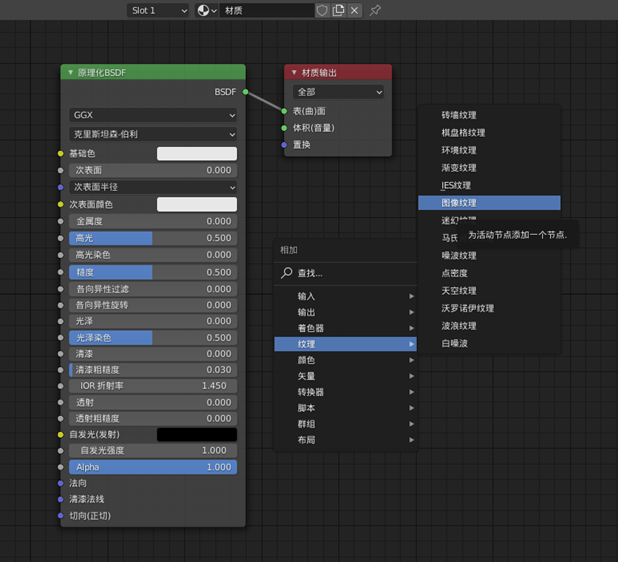Click the search magnifier icon

[287, 273]
